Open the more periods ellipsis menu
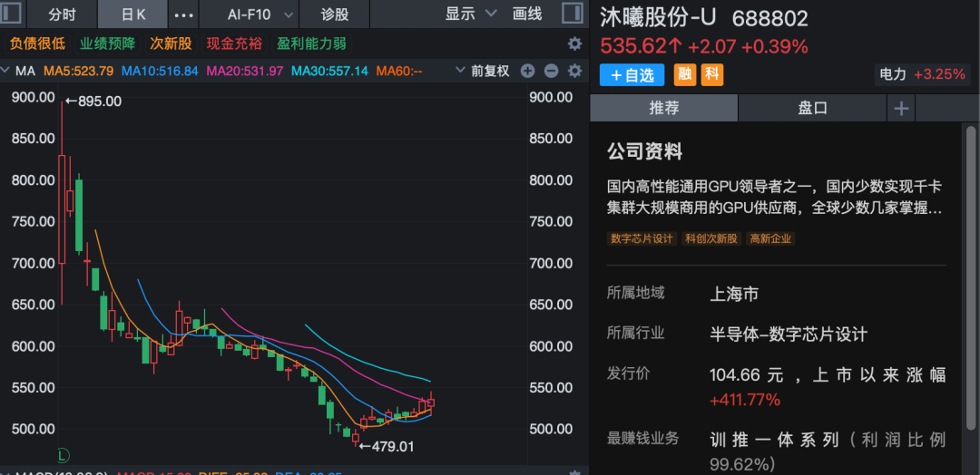This screenshot has width=980, height=475. 183,15
